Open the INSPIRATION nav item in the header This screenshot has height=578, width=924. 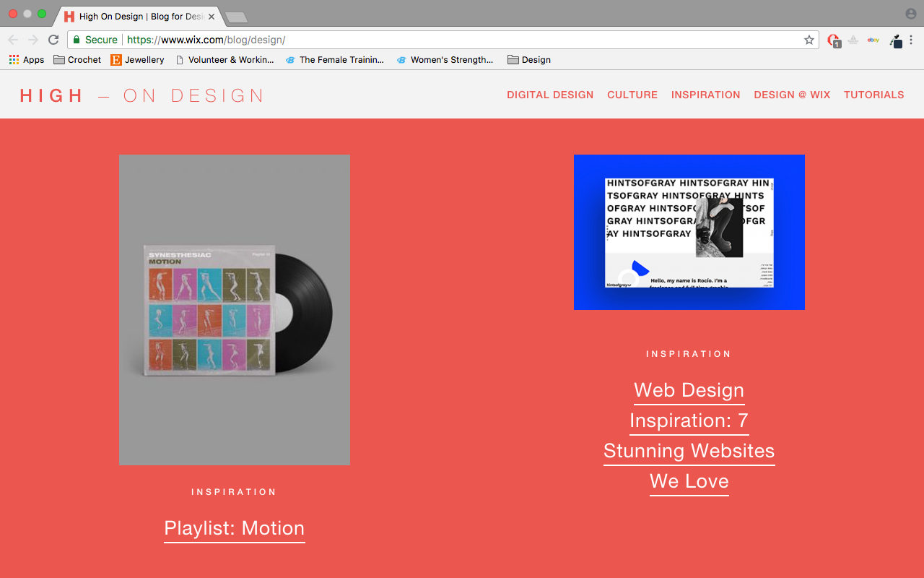point(706,95)
